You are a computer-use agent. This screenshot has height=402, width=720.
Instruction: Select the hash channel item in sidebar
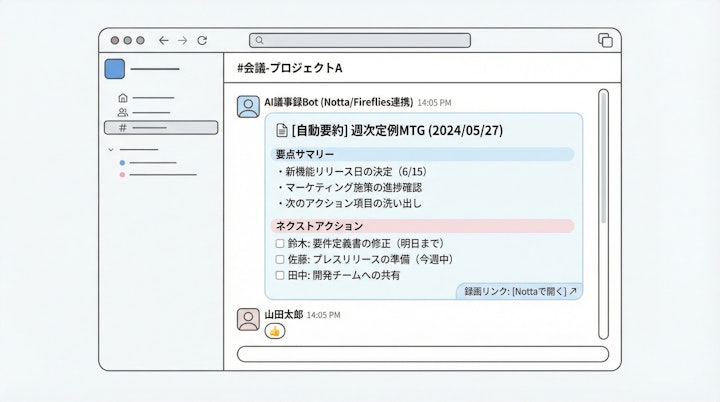pyautogui.click(x=161, y=128)
